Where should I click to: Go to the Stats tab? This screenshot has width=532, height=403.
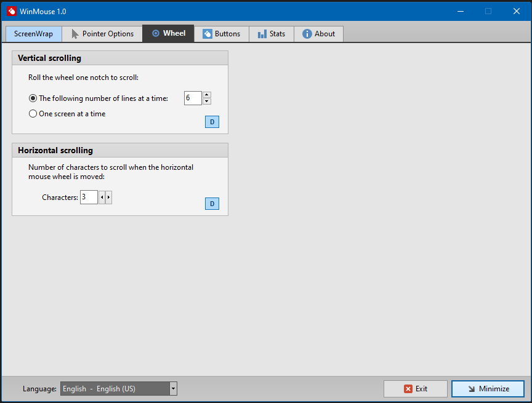click(272, 34)
